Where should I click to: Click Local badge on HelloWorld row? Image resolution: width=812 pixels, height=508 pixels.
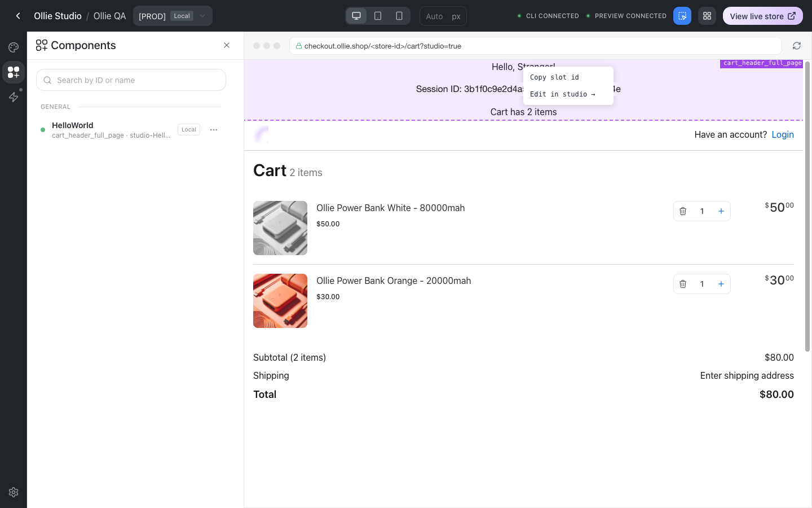click(189, 130)
